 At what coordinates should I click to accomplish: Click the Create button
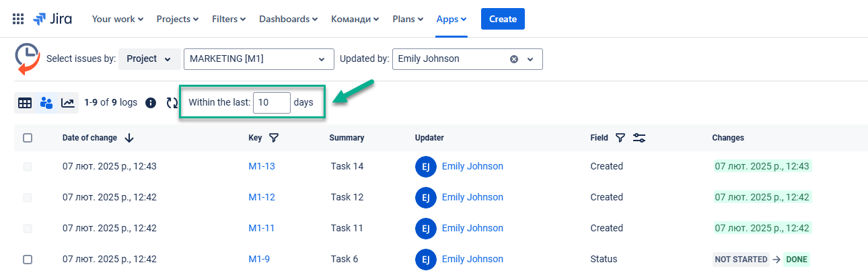[x=503, y=19]
